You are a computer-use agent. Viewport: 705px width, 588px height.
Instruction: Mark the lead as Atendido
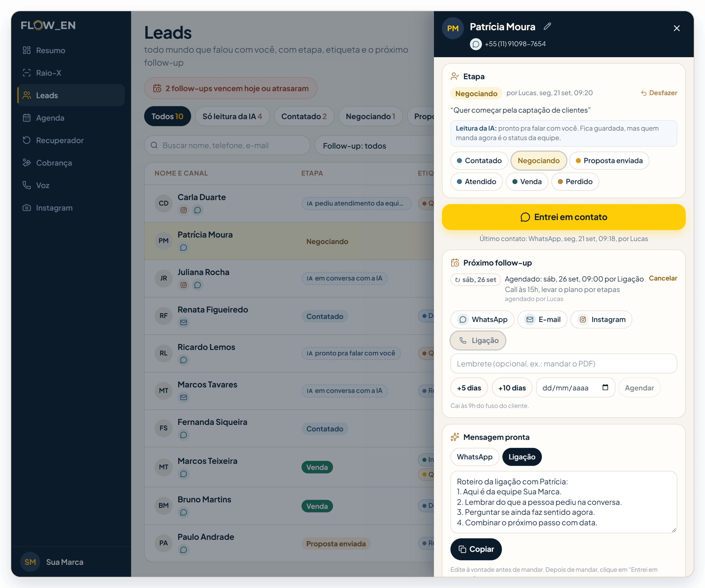pos(476,182)
